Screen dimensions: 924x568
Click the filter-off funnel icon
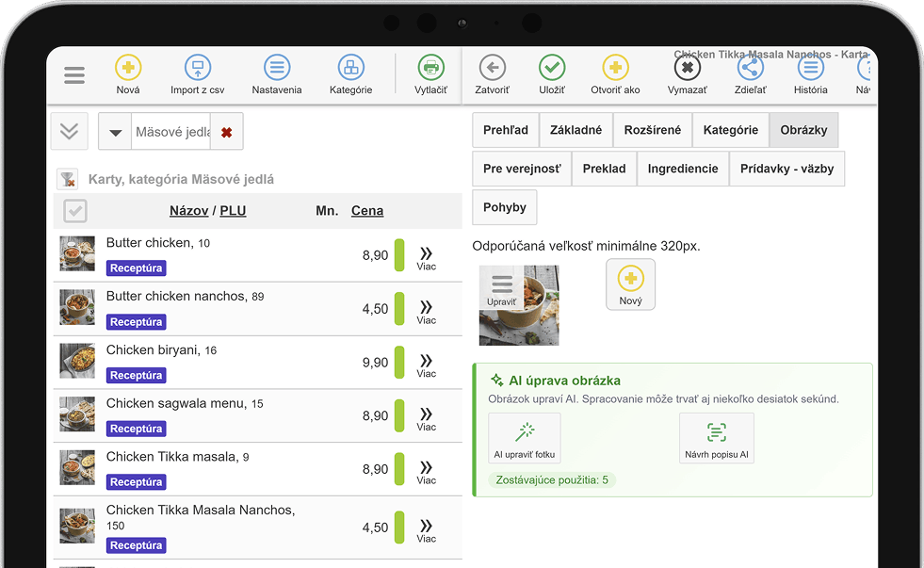click(67, 179)
